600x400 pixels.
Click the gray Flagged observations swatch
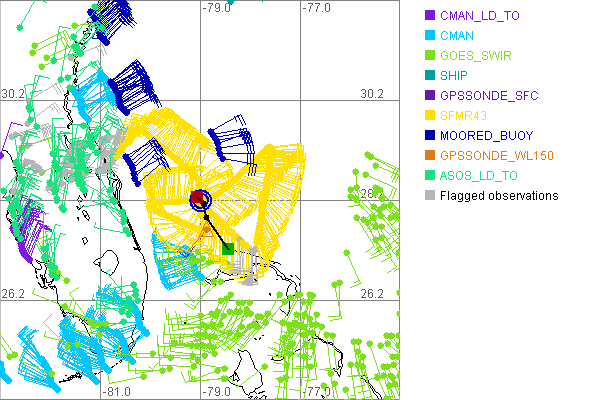point(430,195)
